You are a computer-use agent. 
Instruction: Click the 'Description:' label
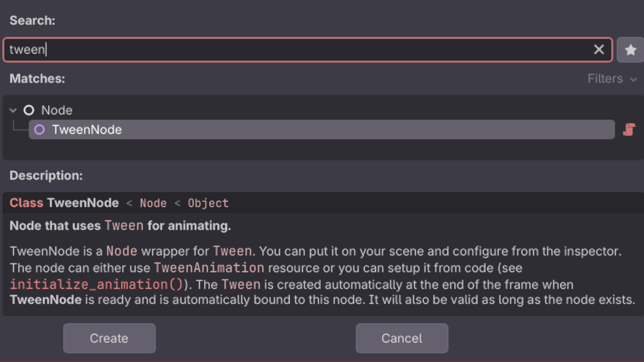[x=46, y=176]
